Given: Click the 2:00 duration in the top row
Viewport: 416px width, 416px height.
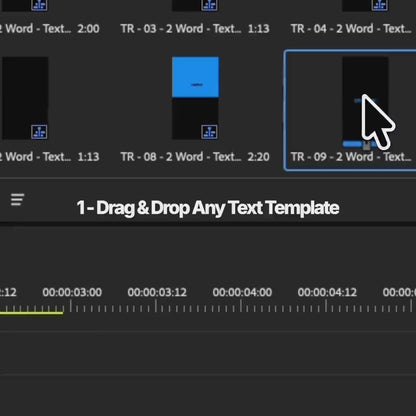Looking at the screenshot, I should (88, 29).
